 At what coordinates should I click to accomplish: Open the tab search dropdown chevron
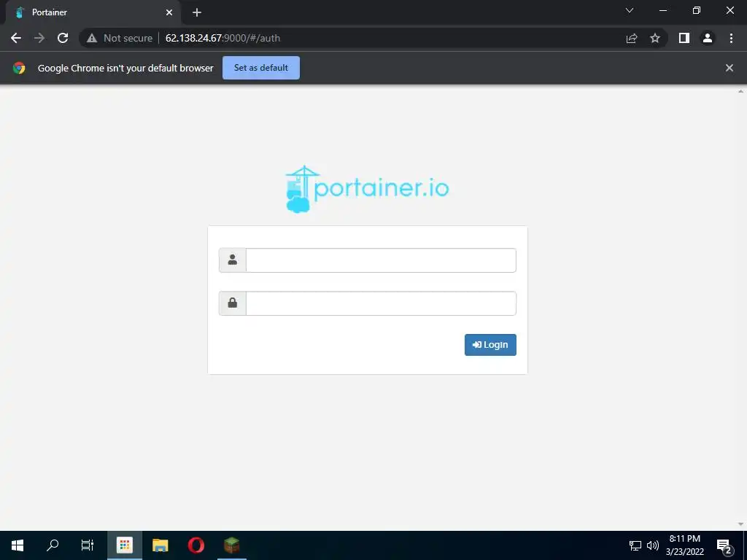point(630,10)
